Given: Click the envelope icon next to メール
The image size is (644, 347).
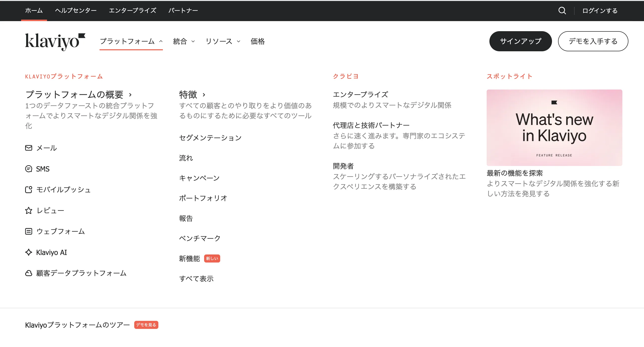Looking at the screenshot, I should 29,148.
